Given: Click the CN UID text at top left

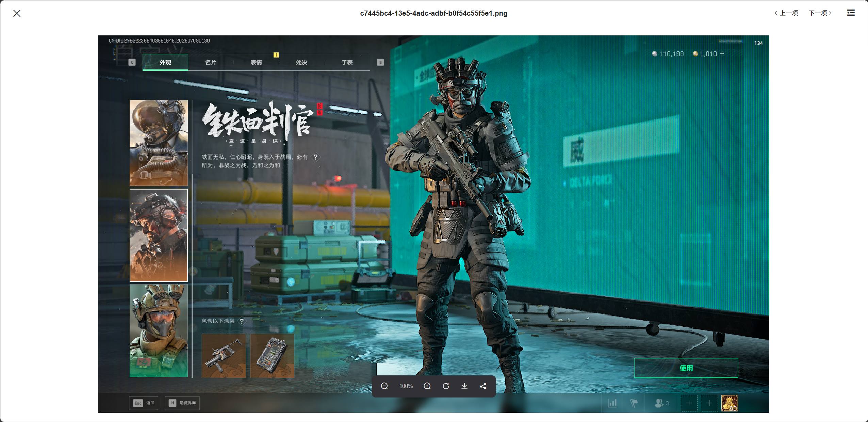Looking at the screenshot, I should (159, 41).
